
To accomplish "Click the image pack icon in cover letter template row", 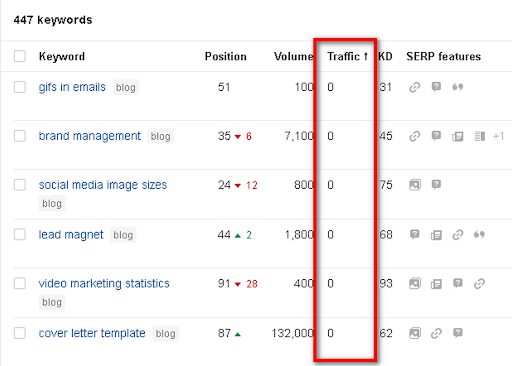I will click(415, 333).
